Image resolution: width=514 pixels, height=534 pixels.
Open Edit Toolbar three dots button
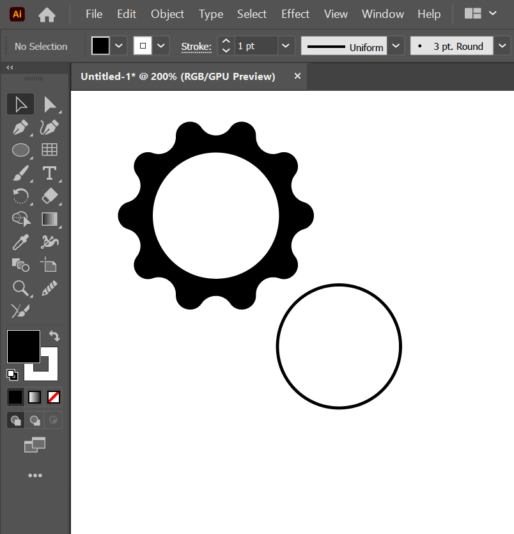[x=35, y=475]
